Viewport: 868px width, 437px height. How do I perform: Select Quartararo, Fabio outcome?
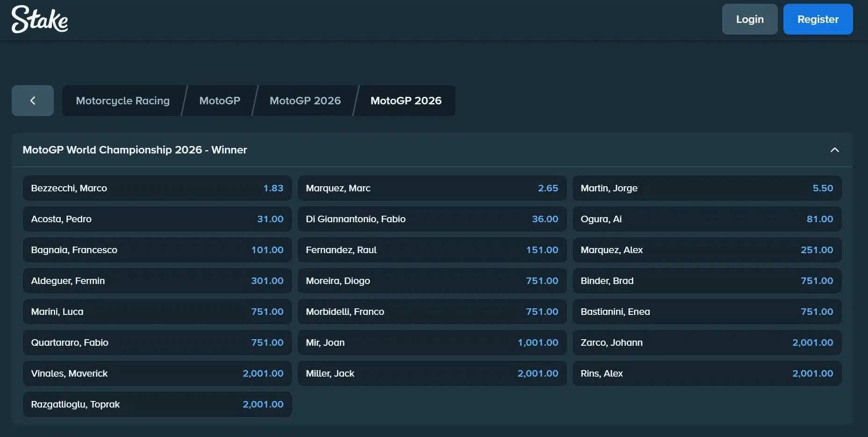coord(158,342)
